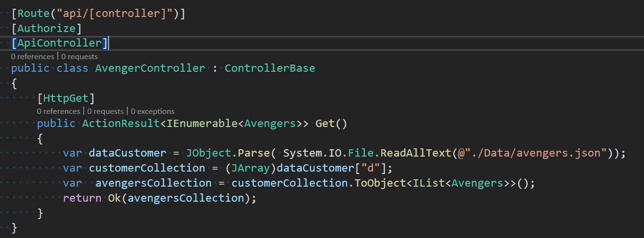Click the avengersCollection variable declaration
The image size is (644, 238).
click(x=154, y=183)
